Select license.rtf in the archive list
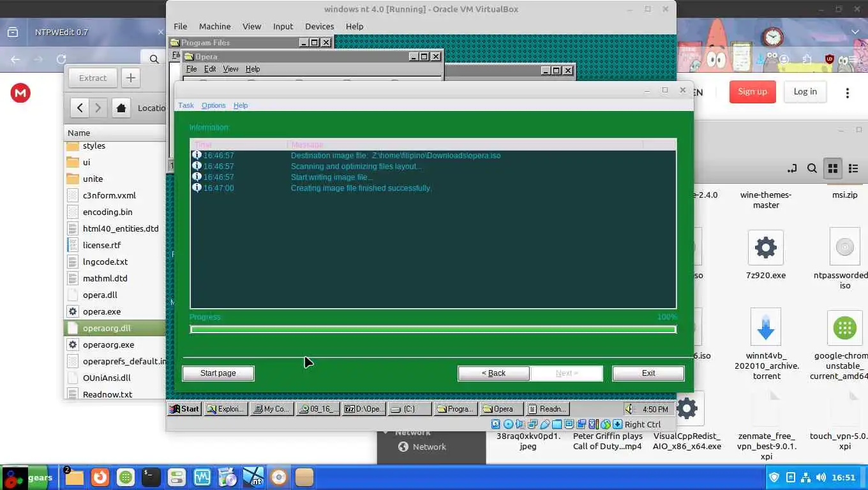Screen dimensions: 868x490 click(x=115, y=245)
